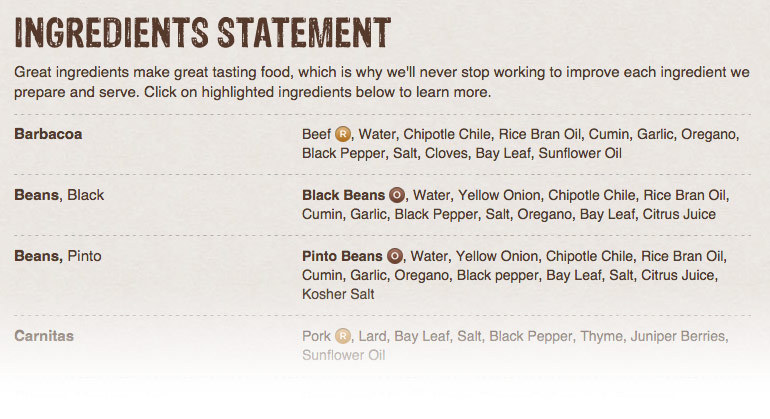Click the Ingredients Statement title

pyautogui.click(x=203, y=32)
